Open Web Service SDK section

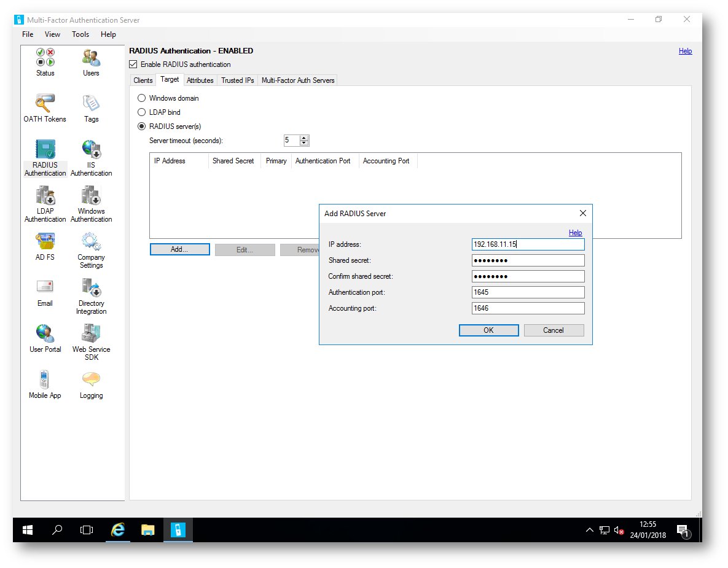91,342
